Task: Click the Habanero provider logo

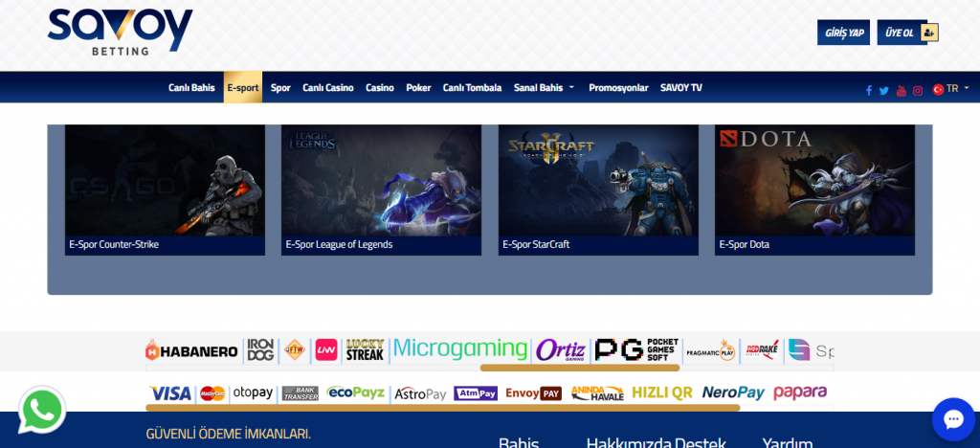Action: pyautogui.click(x=191, y=350)
